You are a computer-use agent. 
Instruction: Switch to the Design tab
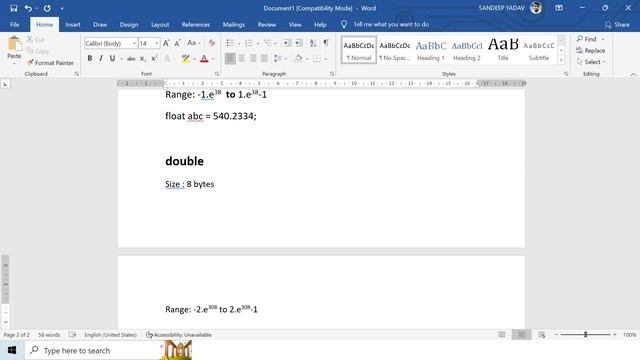pyautogui.click(x=129, y=24)
